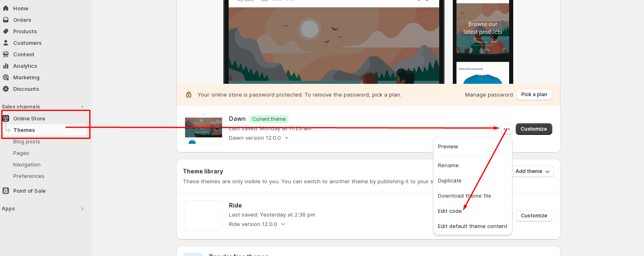This screenshot has width=644, height=256.
Task: Choose Edit default theme content
Action: (473, 226)
